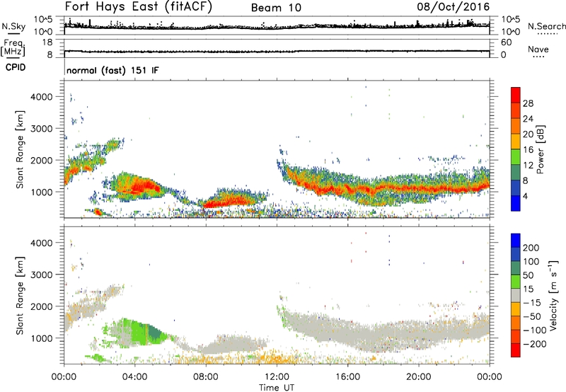Viewport: 566px width, 392px height.
Task: Click the 'Nave' legend label
Action: pos(538,49)
